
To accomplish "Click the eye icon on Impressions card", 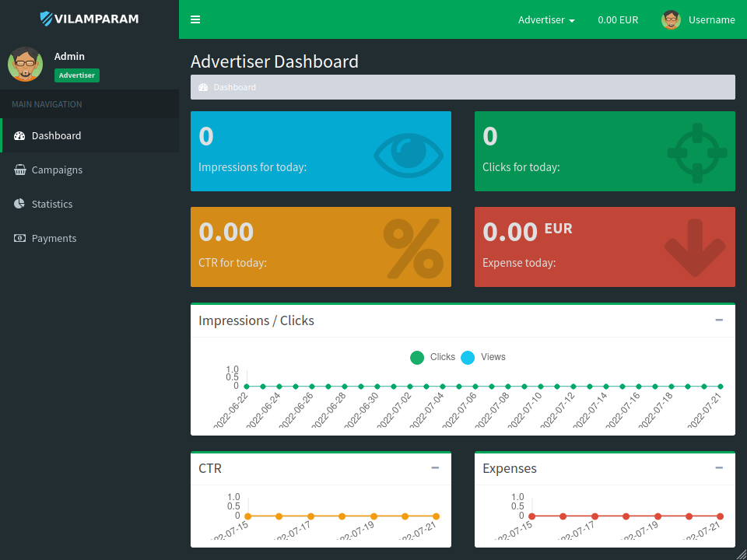I will 409,155.
